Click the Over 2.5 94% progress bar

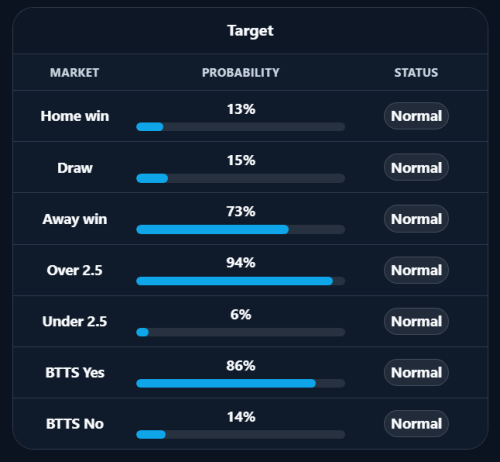(x=241, y=281)
